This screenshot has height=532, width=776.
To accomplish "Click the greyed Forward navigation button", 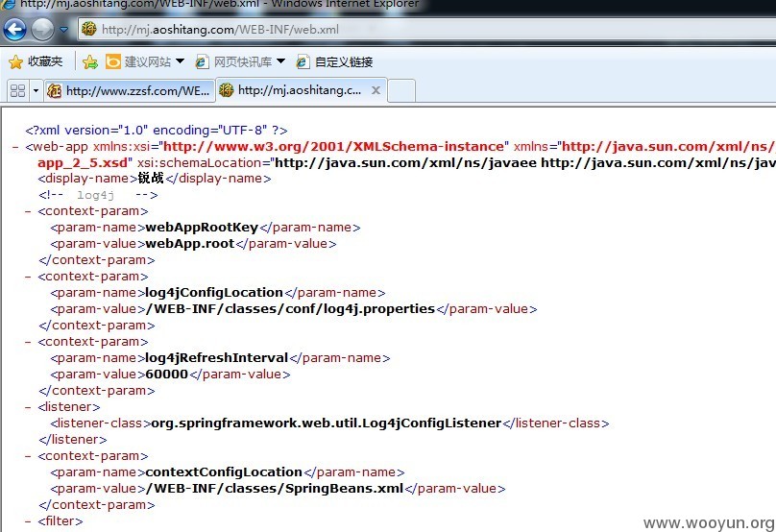I will [42, 30].
